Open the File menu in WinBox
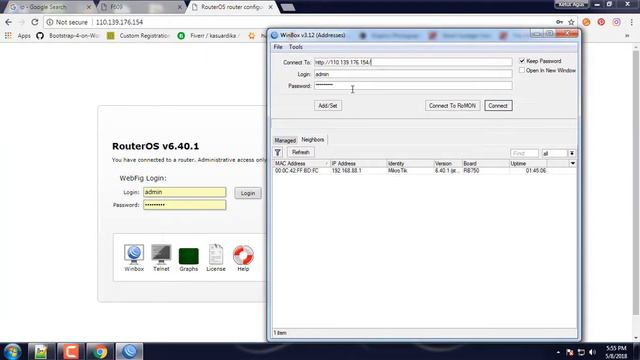 tap(278, 47)
